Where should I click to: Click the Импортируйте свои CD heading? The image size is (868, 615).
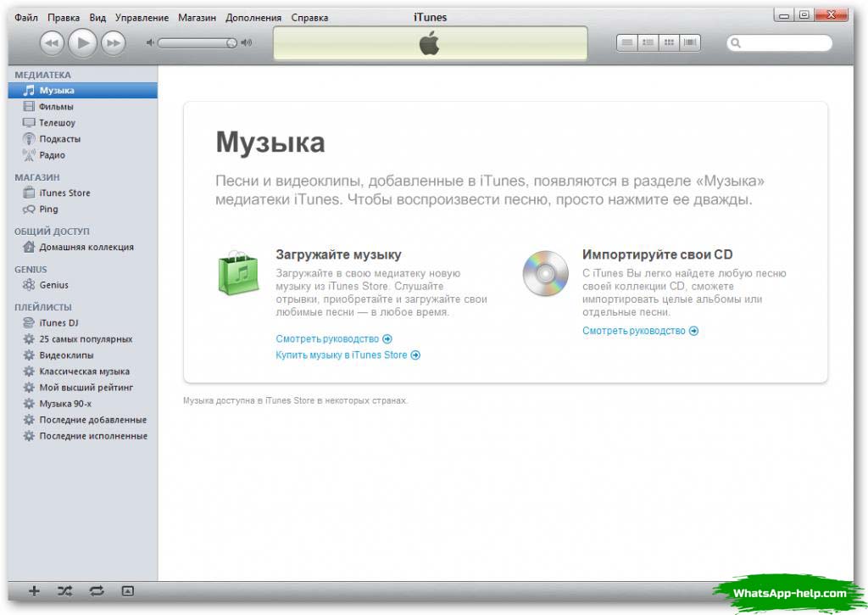pyautogui.click(x=658, y=254)
